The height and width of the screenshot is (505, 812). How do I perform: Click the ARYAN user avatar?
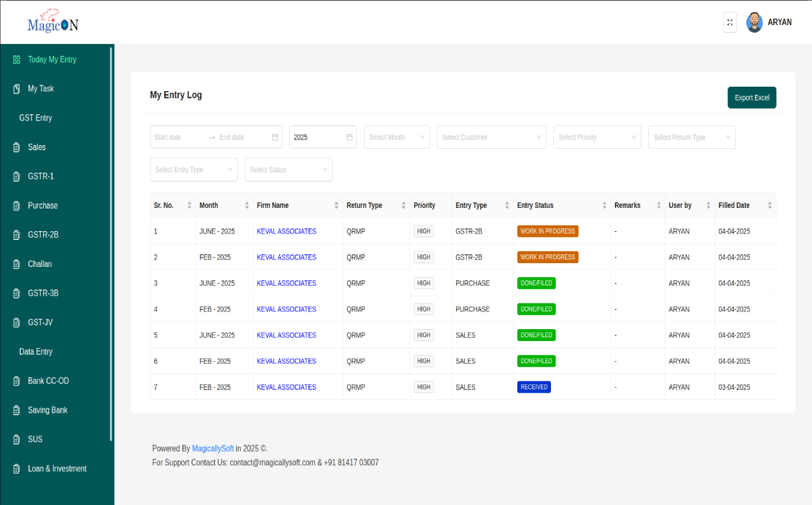[x=754, y=22]
